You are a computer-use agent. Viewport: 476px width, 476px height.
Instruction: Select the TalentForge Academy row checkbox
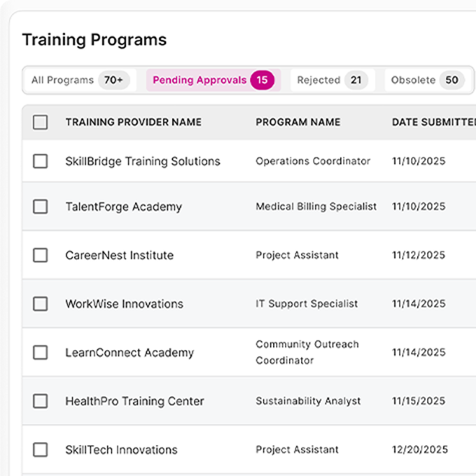pos(41,207)
